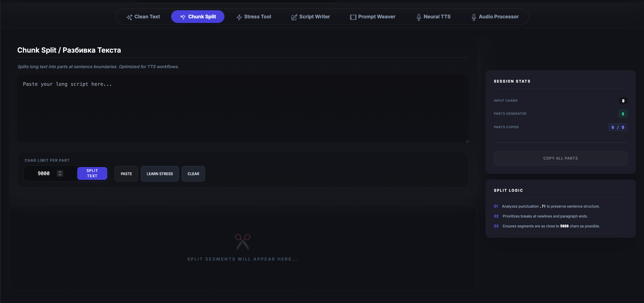
Task: Click the film frame icon beside Prompt Weaver
Action: [353, 17]
